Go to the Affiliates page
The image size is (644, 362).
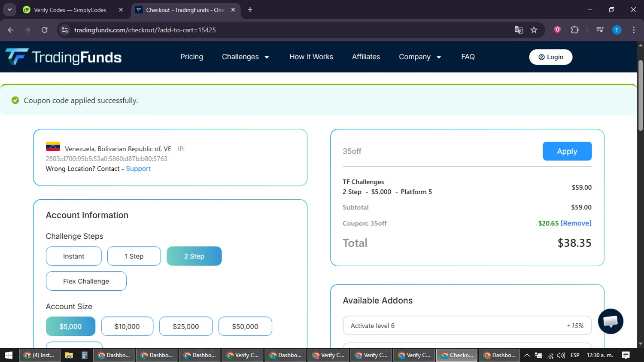366,57
